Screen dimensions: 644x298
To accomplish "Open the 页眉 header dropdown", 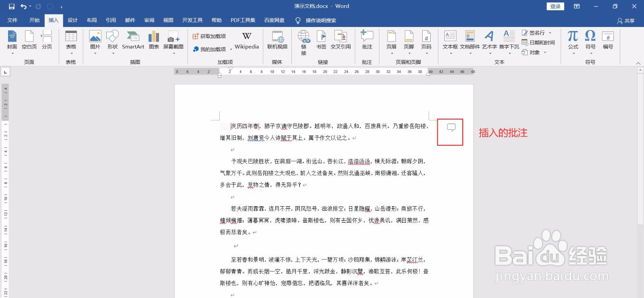I will (x=391, y=42).
